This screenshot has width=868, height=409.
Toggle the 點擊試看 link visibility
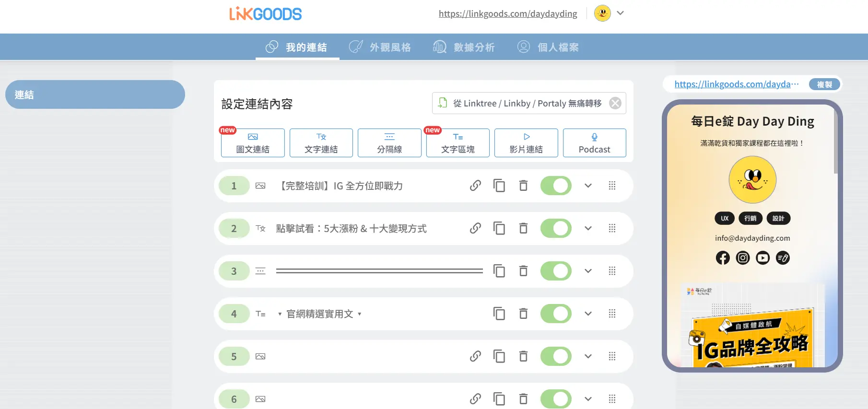556,228
